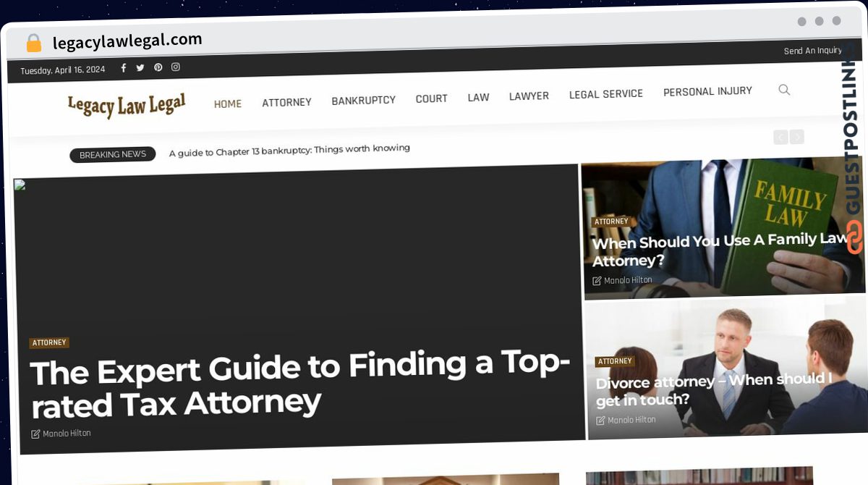
Task: Click the Send An Inquiry link
Action: (x=812, y=51)
